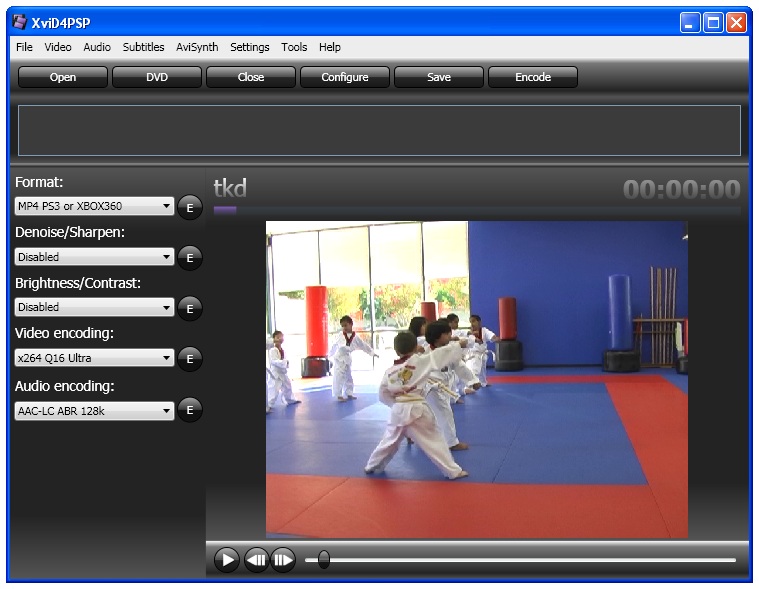Image resolution: width=759 pixels, height=589 pixels.
Task: Open the Subtitles menu
Action: tap(143, 47)
